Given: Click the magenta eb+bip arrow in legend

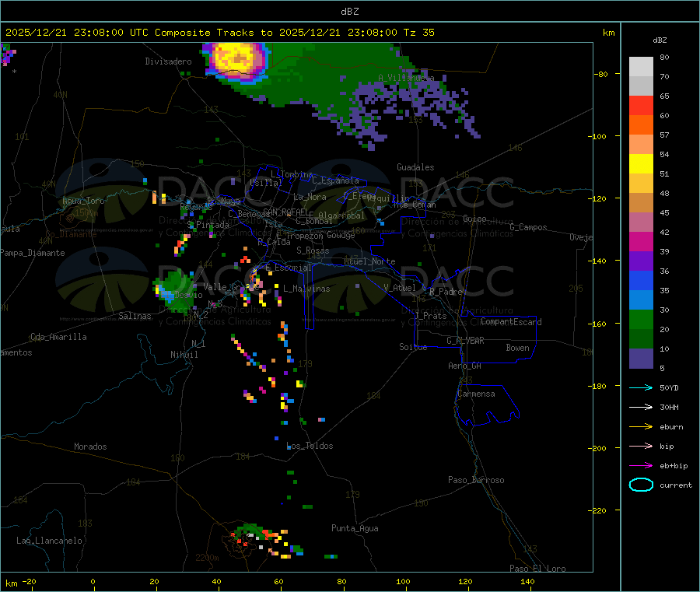Looking at the screenshot, I should 641,466.
